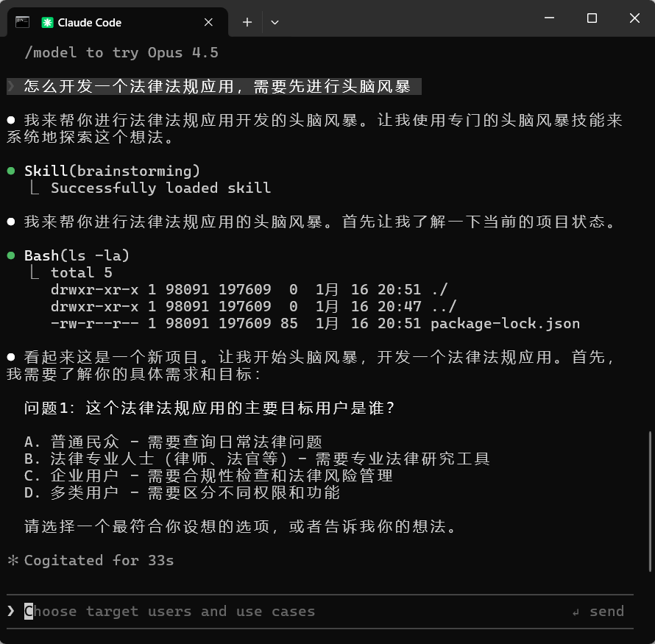Click the prompt chevron beside the input field
Image resolution: width=655 pixels, height=644 pixels.
[x=10, y=611]
